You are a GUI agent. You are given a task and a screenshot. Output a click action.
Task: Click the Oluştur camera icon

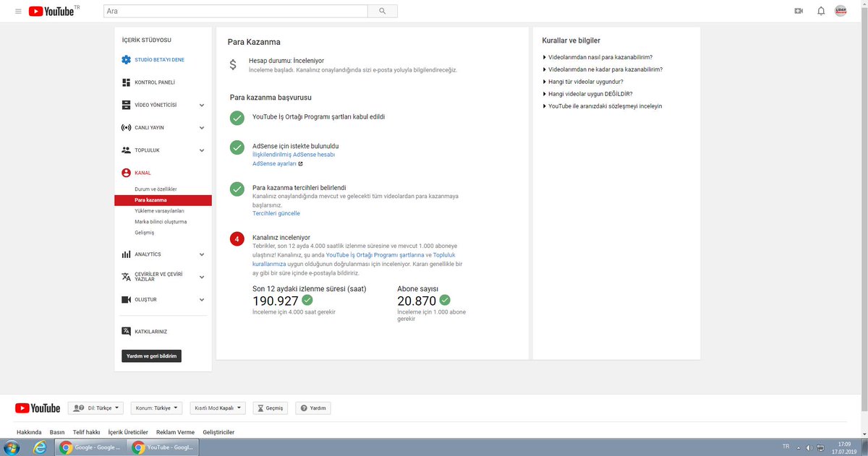click(127, 299)
